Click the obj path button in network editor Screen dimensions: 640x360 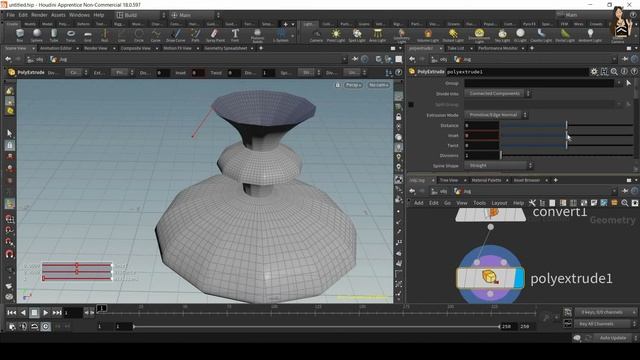coord(440,191)
